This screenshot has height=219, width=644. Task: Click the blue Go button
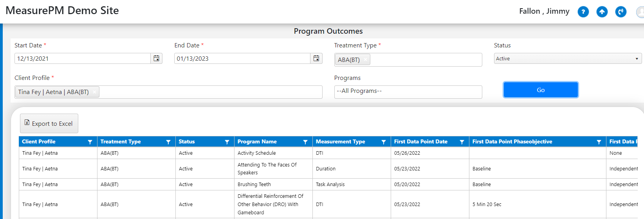tap(541, 90)
